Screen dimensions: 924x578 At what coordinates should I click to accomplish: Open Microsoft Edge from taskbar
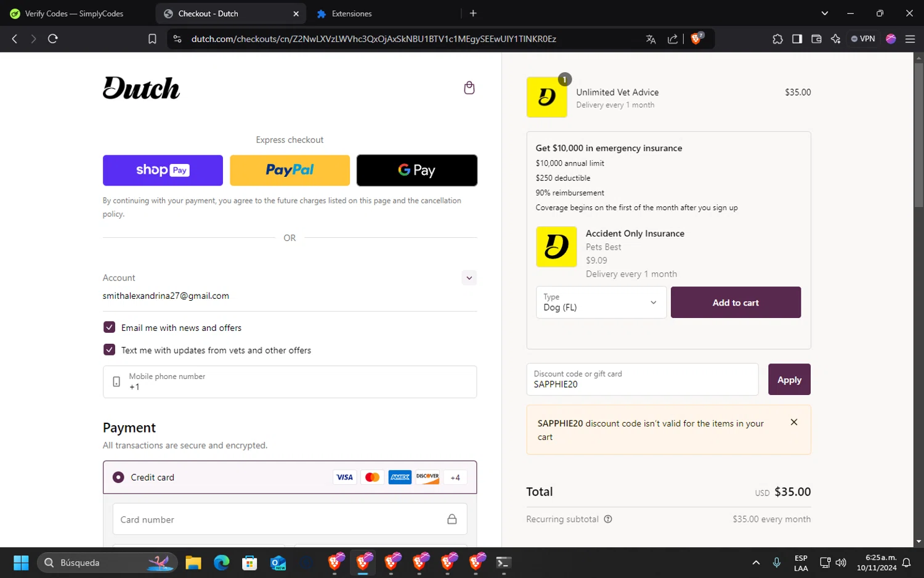221,563
